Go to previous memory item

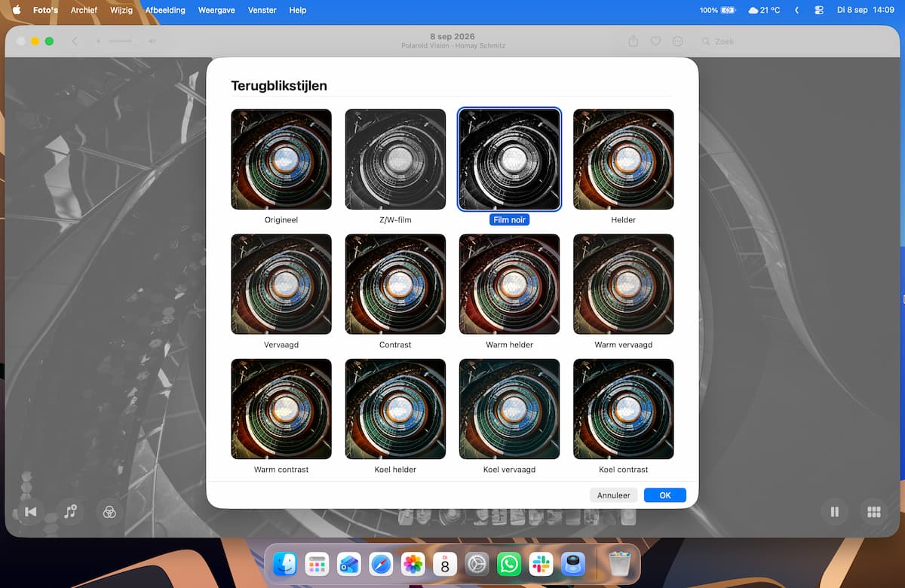(31, 512)
